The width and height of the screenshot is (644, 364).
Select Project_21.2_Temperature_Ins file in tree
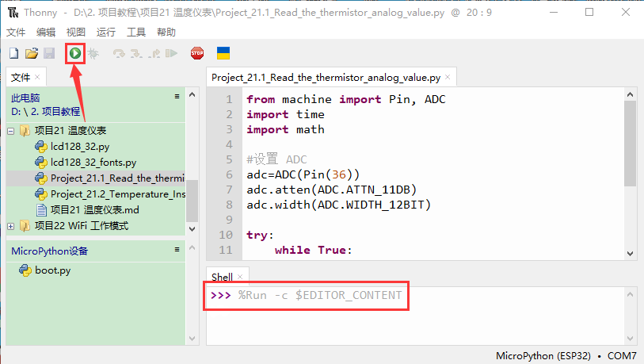pyautogui.click(x=116, y=194)
